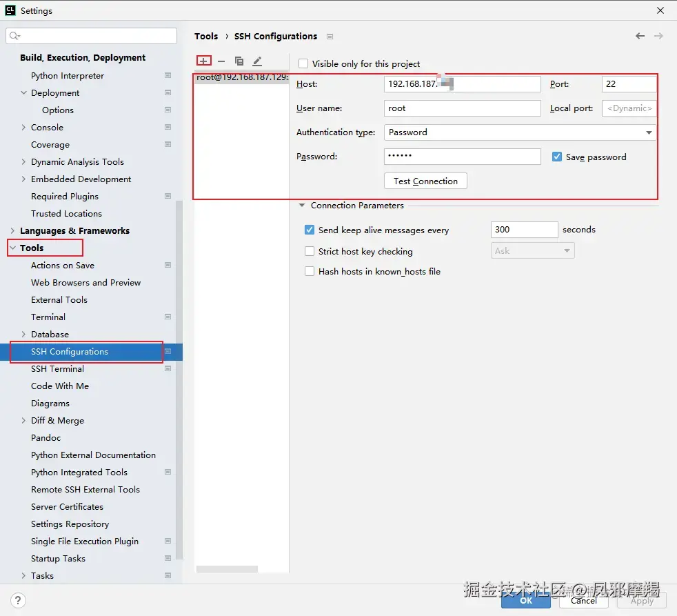The width and height of the screenshot is (677, 616).
Task: Click project icon next to Python Interpreter
Action: pyautogui.click(x=168, y=75)
